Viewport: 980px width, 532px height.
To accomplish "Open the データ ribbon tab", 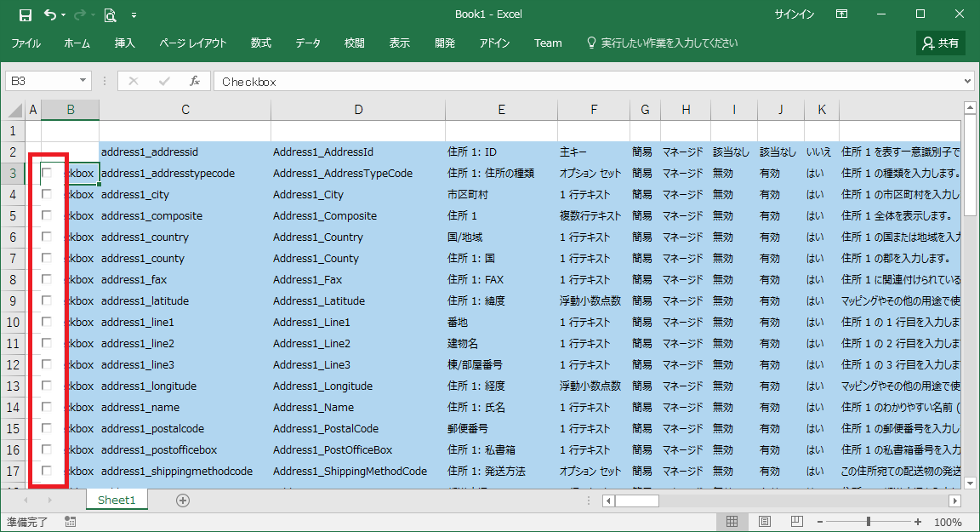I will coord(307,43).
